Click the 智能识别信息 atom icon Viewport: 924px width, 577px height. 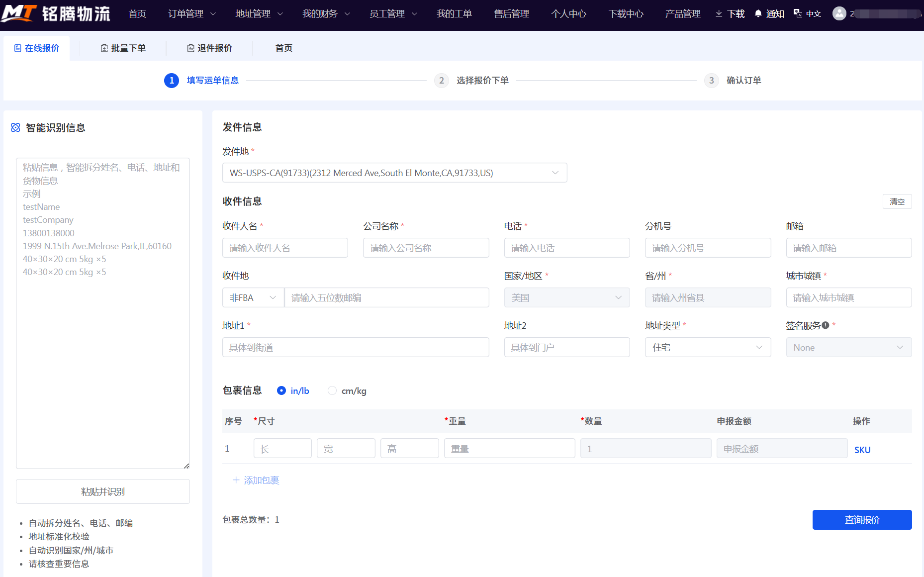point(15,128)
